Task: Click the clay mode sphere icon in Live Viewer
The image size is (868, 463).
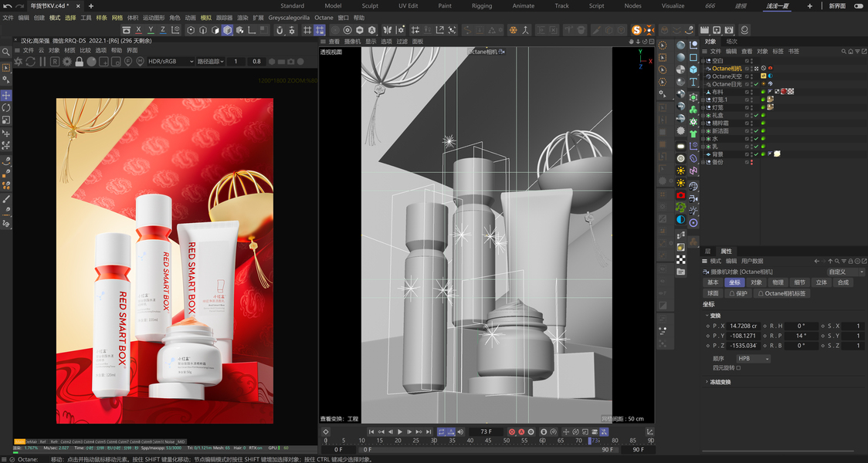Action: tap(91, 62)
